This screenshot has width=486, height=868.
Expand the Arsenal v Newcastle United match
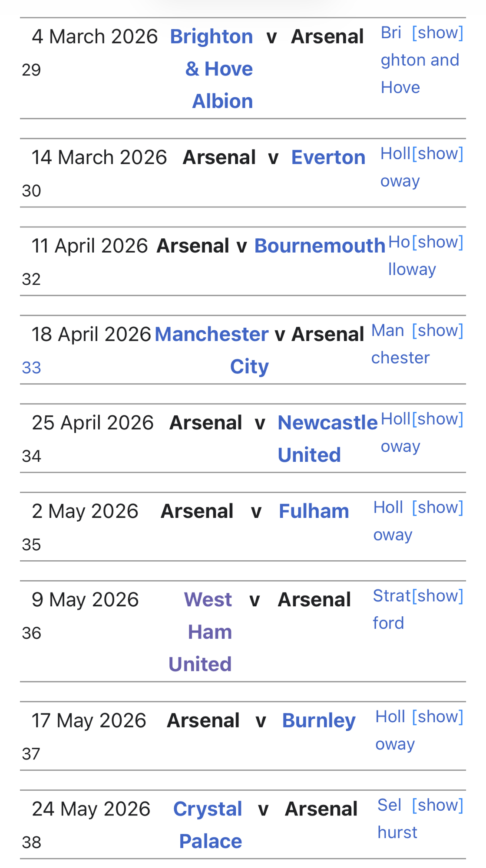[x=437, y=419]
